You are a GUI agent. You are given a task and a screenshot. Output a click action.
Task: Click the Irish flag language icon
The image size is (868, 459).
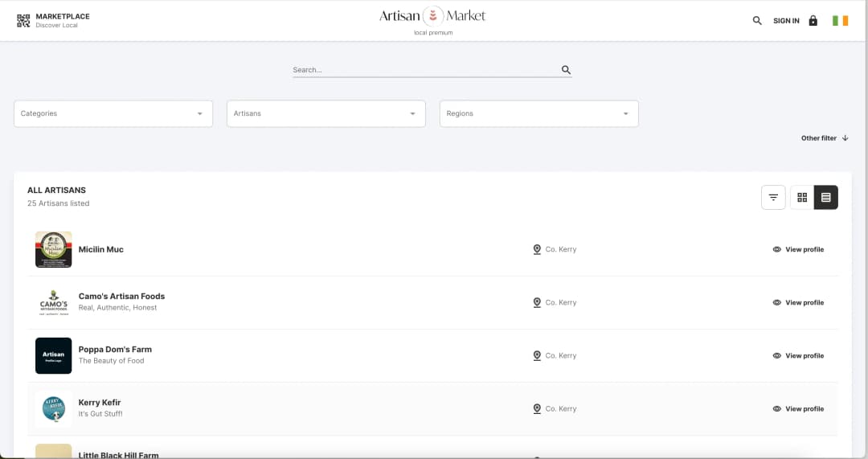[840, 21]
